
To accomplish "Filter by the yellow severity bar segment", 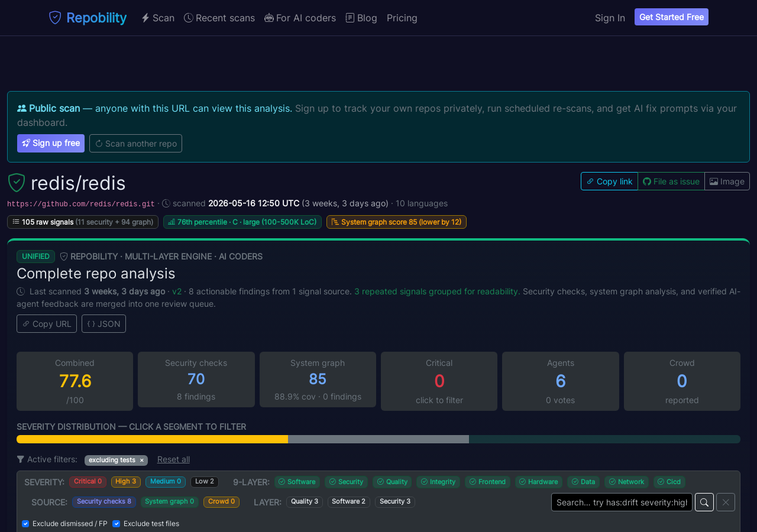I will (152, 439).
